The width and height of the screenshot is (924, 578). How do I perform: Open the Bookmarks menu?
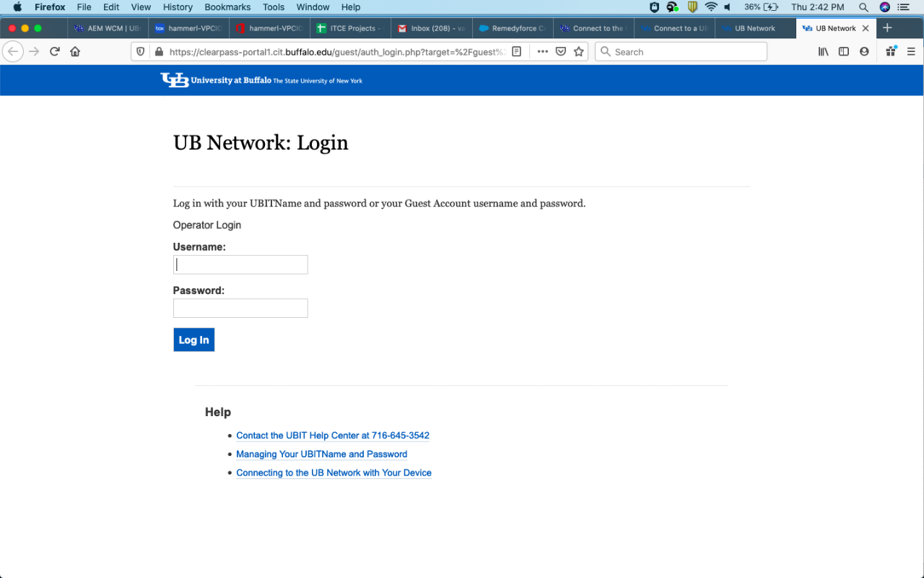[x=227, y=7]
